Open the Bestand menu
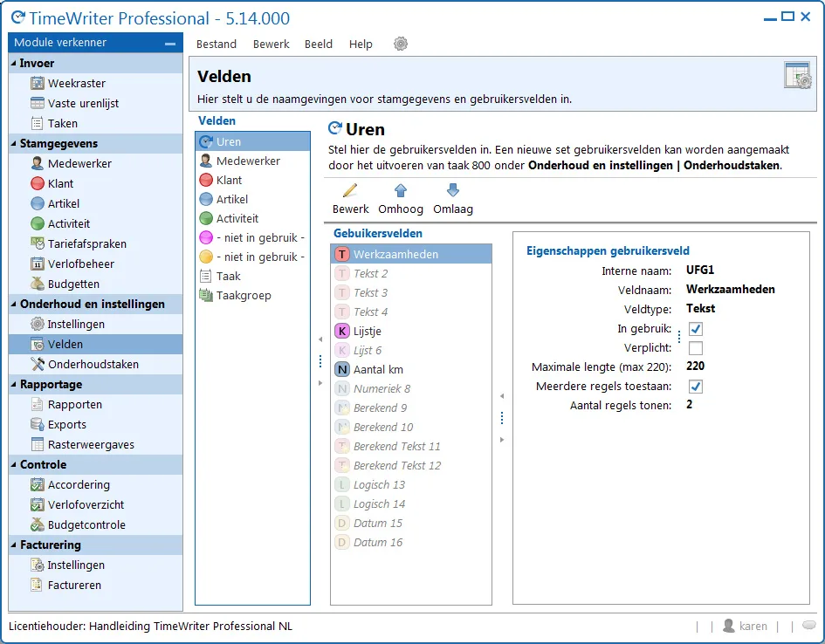825x644 pixels. (x=217, y=45)
